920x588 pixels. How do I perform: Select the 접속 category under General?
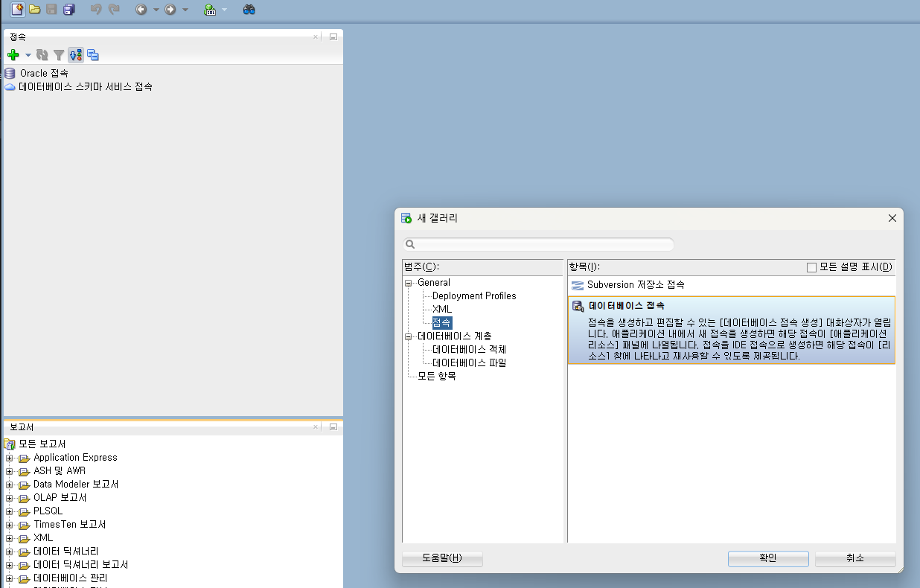pyautogui.click(x=441, y=323)
